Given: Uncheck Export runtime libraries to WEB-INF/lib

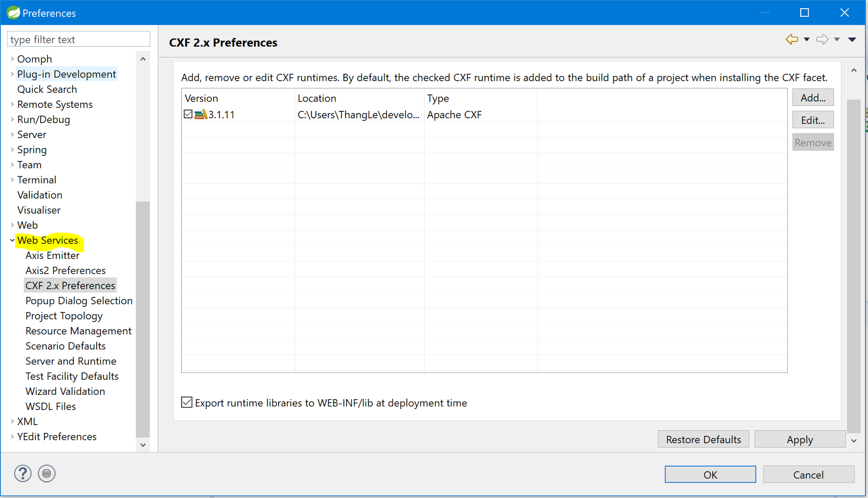Looking at the screenshot, I should coord(187,402).
